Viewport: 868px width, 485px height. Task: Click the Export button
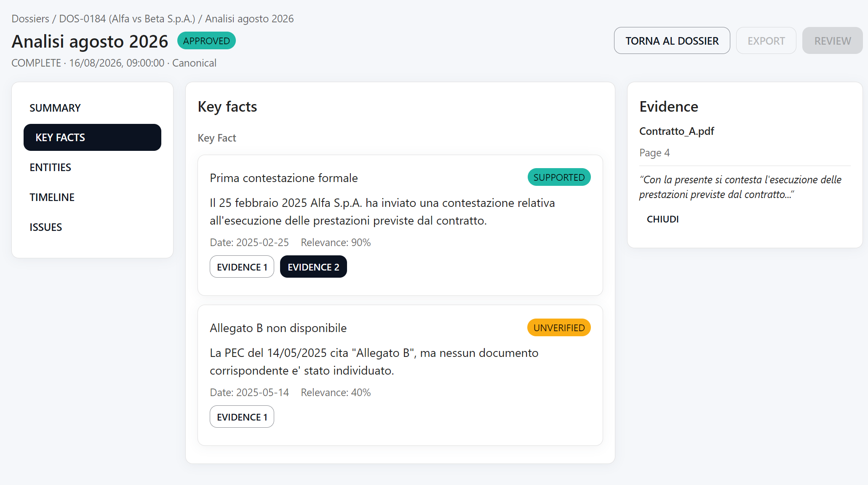766,41
